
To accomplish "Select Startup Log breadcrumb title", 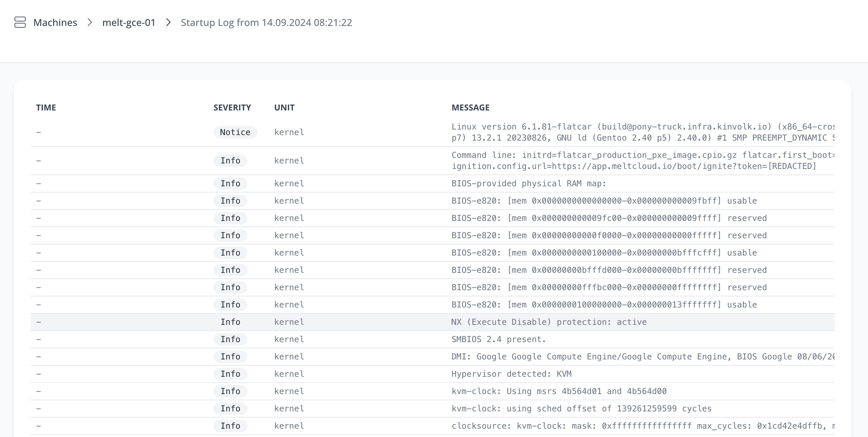I will (266, 23).
